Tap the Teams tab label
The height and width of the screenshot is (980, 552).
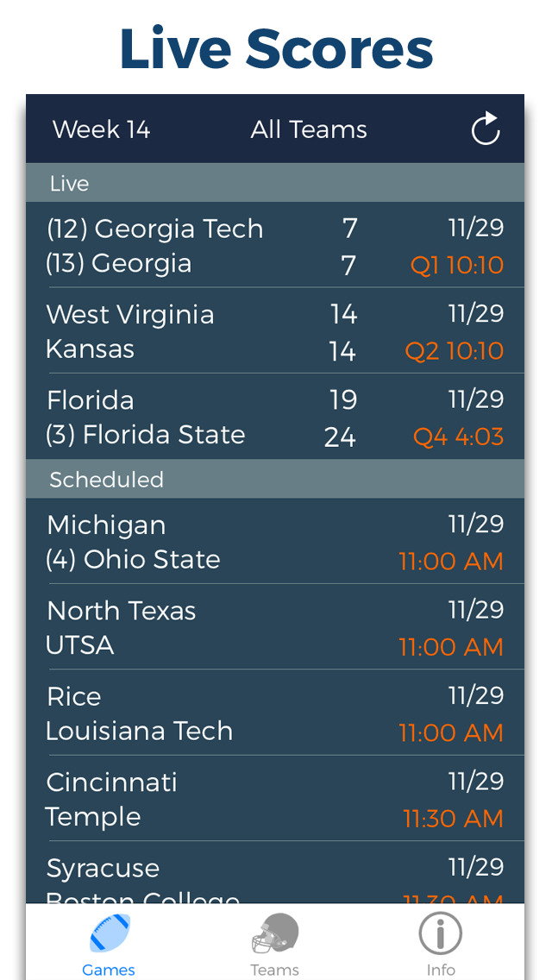tap(274, 970)
